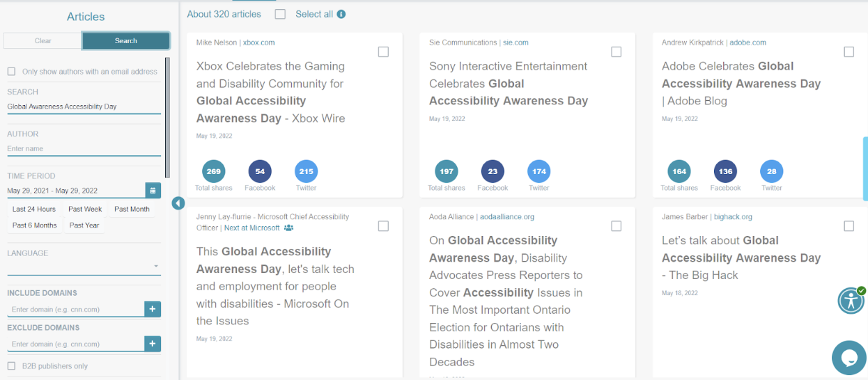Open the accessibility widget icon
The width and height of the screenshot is (868, 380).
[851, 301]
